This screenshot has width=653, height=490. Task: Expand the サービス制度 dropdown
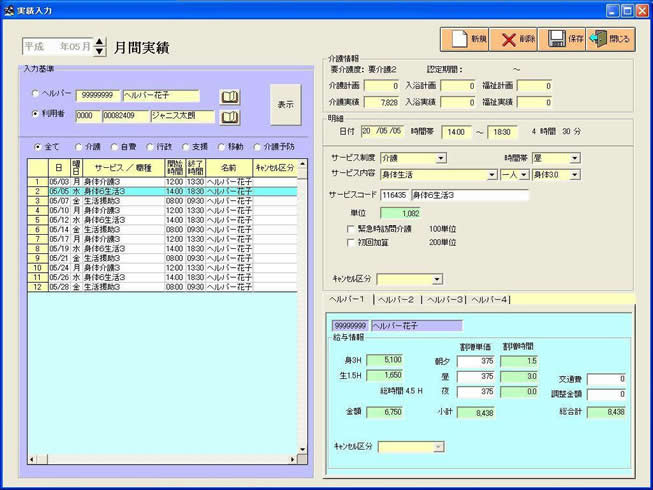[x=441, y=158]
